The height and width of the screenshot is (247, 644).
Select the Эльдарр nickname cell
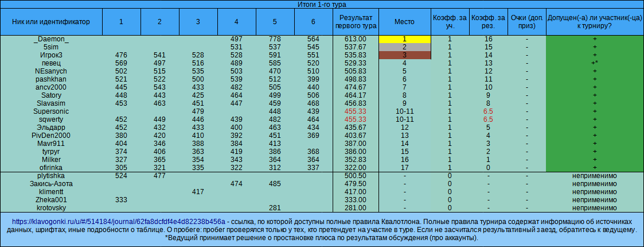pyautogui.click(x=51, y=127)
